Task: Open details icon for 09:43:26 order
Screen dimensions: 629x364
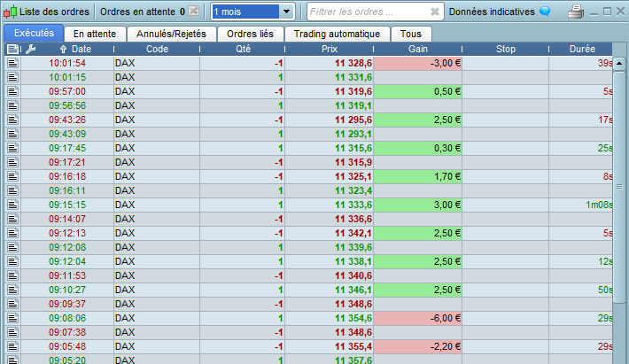Action: pos(12,120)
